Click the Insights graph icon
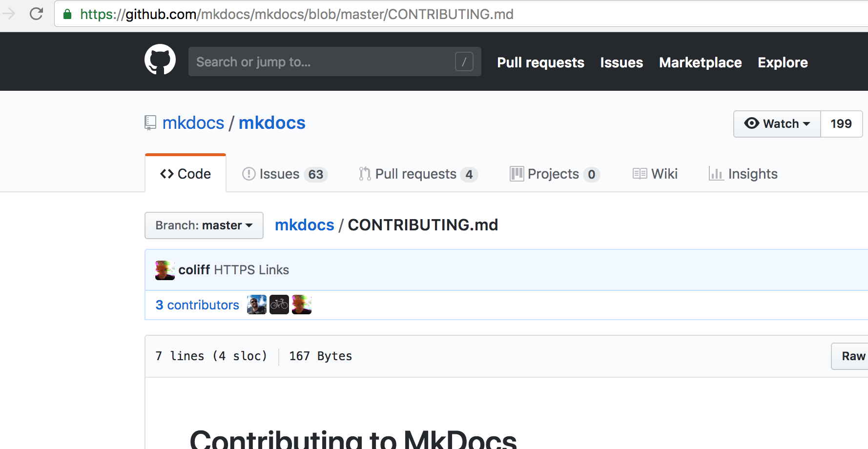Screen dimensions: 868x449 [716, 174]
